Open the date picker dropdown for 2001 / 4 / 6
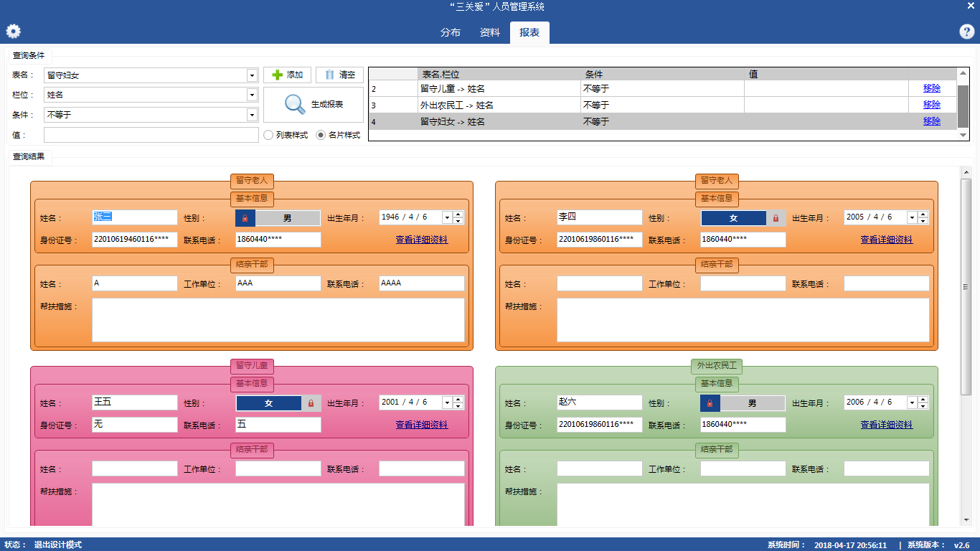This screenshot has width=980, height=551. click(x=447, y=403)
